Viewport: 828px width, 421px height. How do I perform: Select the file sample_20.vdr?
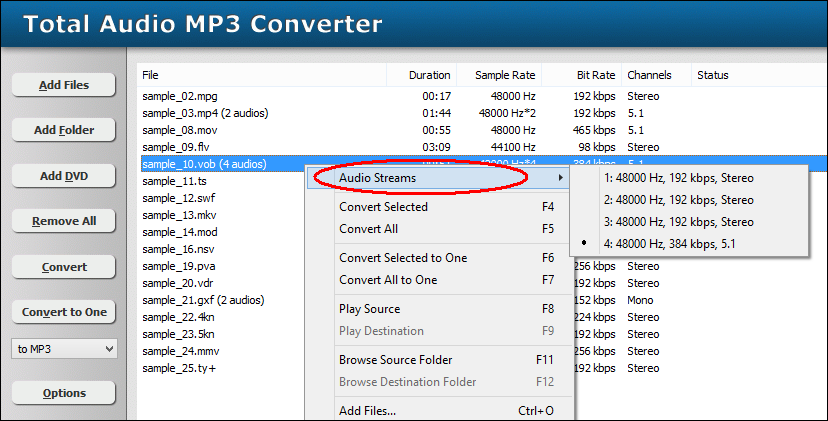click(177, 283)
